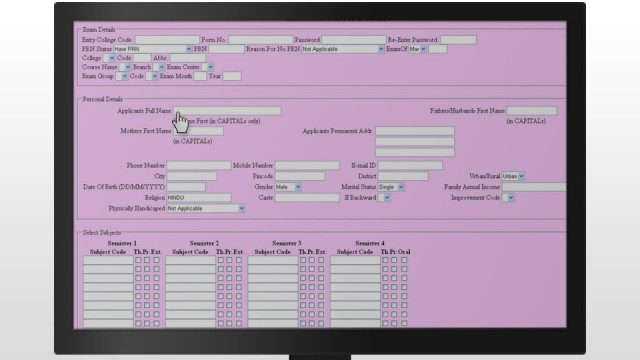This screenshot has width=640, height=360.
Task: Tick the Ext checkbox in Semister 1 first row
Action: pyautogui.click(x=156, y=260)
